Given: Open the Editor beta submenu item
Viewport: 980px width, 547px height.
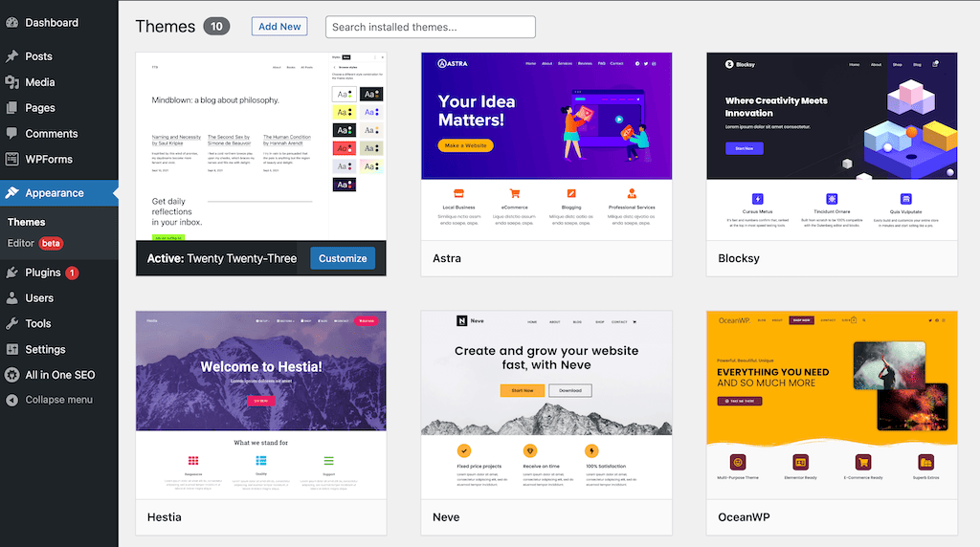Looking at the screenshot, I should coord(35,243).
